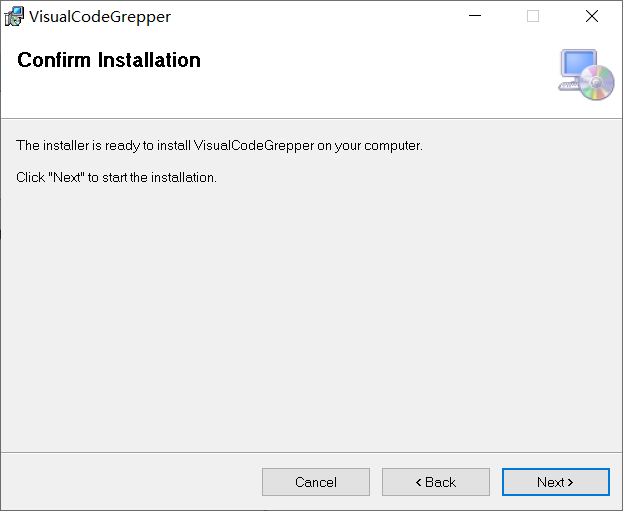The width and height of the screenshot is (623, 511).
Task: Click the separator line above the buttons
Action: tap(310, 452)
